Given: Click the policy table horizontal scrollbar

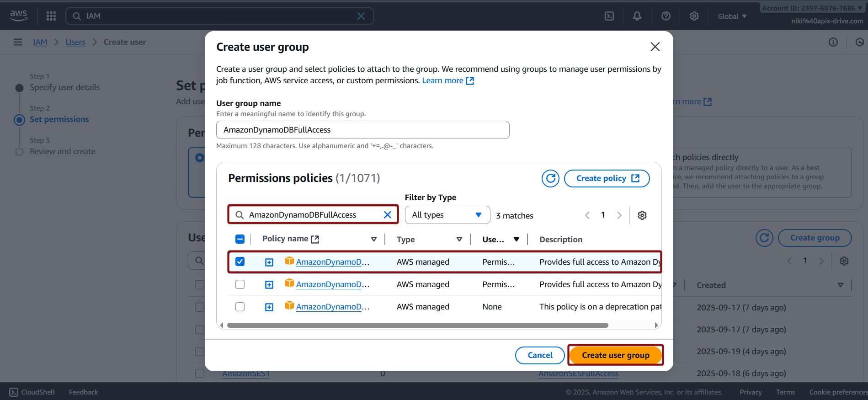Looking at the screenshot, I should [417, 325].
